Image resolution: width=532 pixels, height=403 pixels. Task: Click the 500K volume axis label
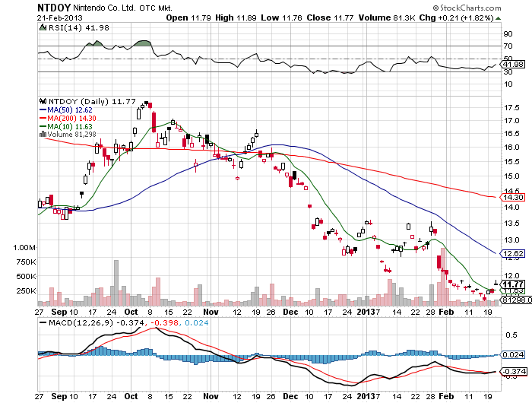pos(27,276)
